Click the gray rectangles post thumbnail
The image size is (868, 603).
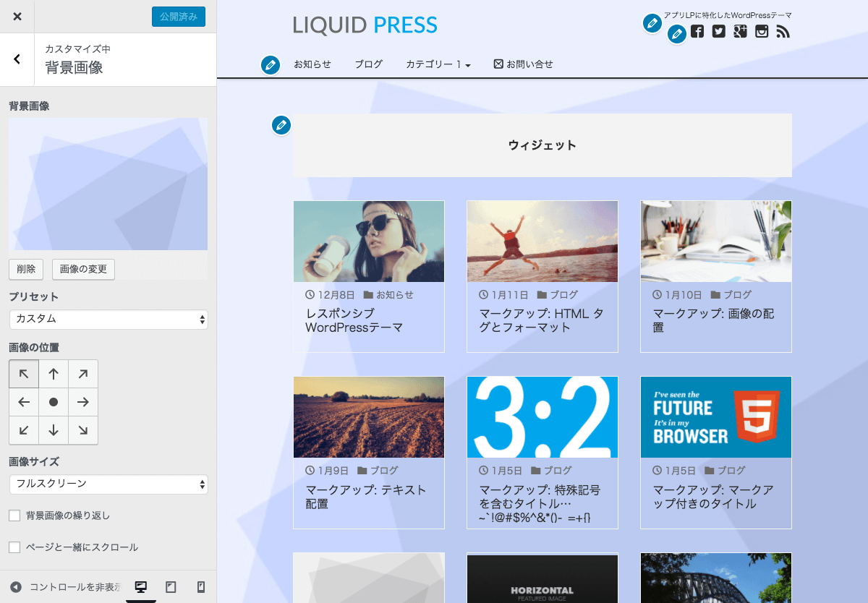pyautogui.click(x=369, y=578)
